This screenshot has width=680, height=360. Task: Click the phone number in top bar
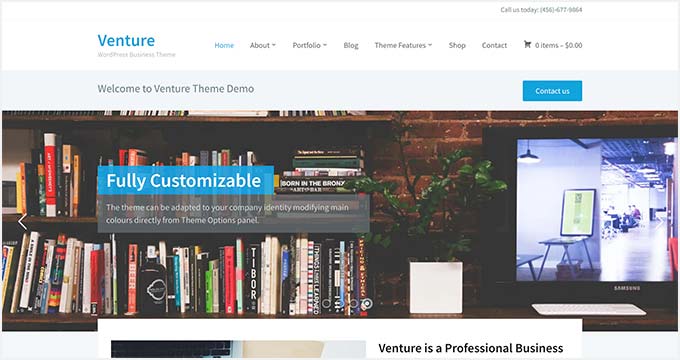click(561, 10)
